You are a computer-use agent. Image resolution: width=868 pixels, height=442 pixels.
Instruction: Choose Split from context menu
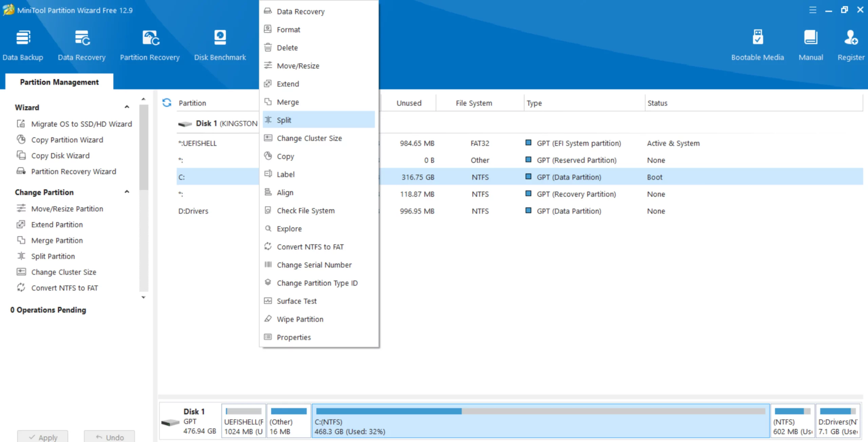click(x=284, y=120)
